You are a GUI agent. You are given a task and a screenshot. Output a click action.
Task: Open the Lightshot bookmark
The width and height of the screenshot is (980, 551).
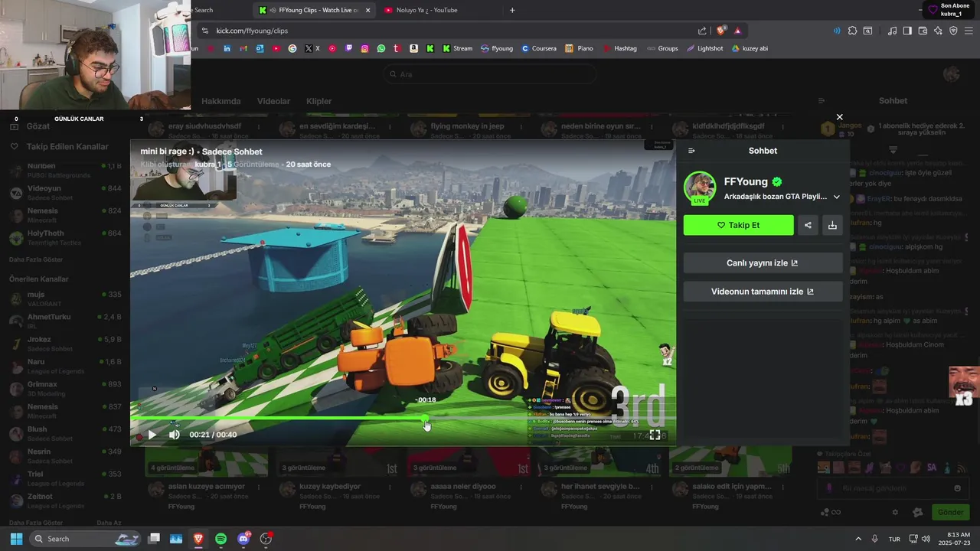(x=705, y=48)
